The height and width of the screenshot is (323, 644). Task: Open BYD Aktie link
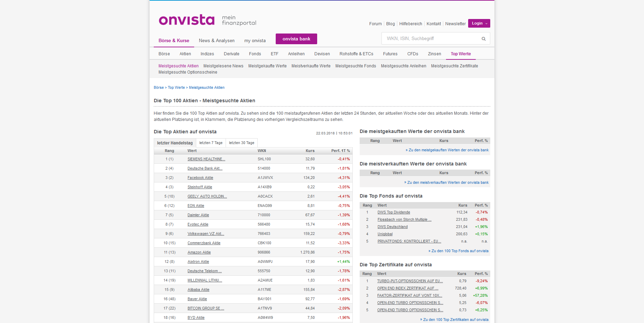196,318
